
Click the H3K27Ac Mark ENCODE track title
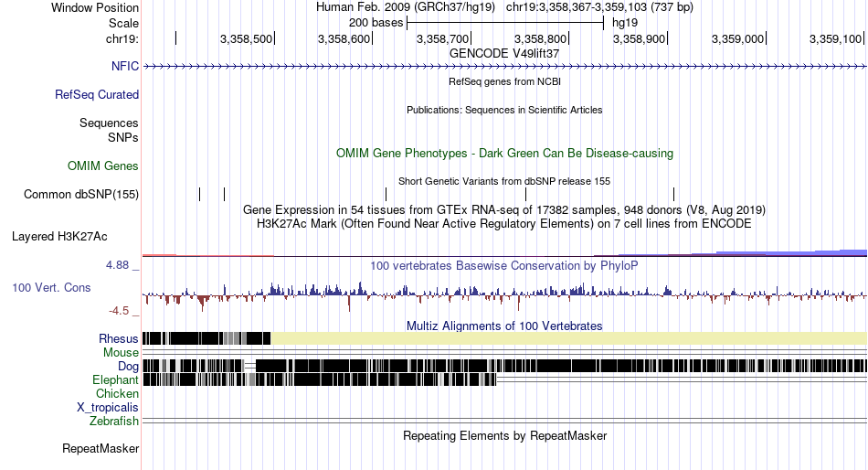coord(504,224)
